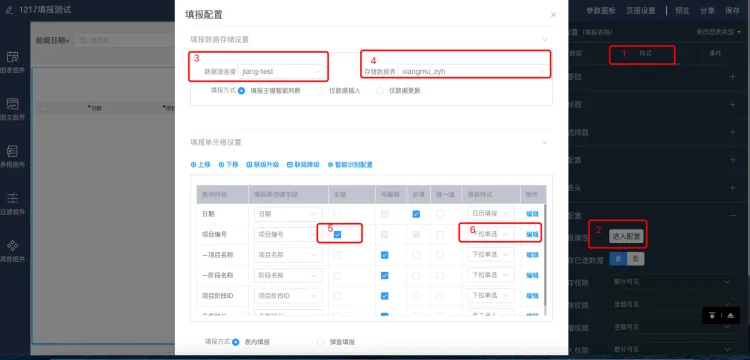Click the pencil icon beside 1217填报测试
The width and height of the screenshot is (750, 360).
click(9, 10)
